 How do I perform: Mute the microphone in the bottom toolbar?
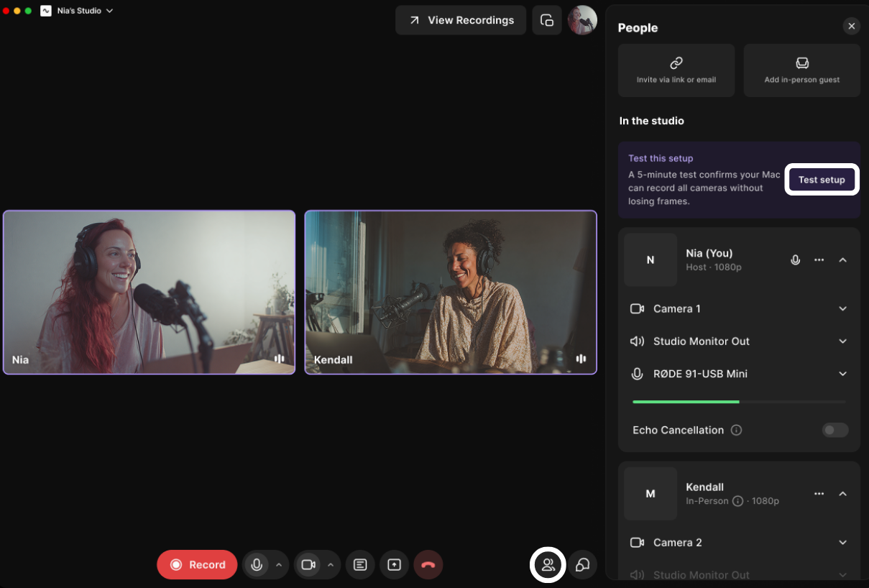[257, 565]
